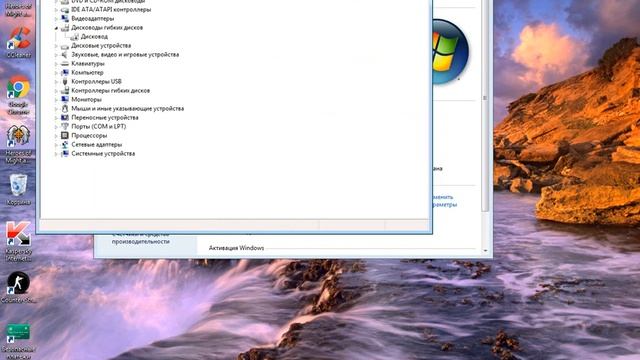640x360 pixels.
Task: Click the System window vertical scrollbar thumb
Action: [x=485, y=107]
